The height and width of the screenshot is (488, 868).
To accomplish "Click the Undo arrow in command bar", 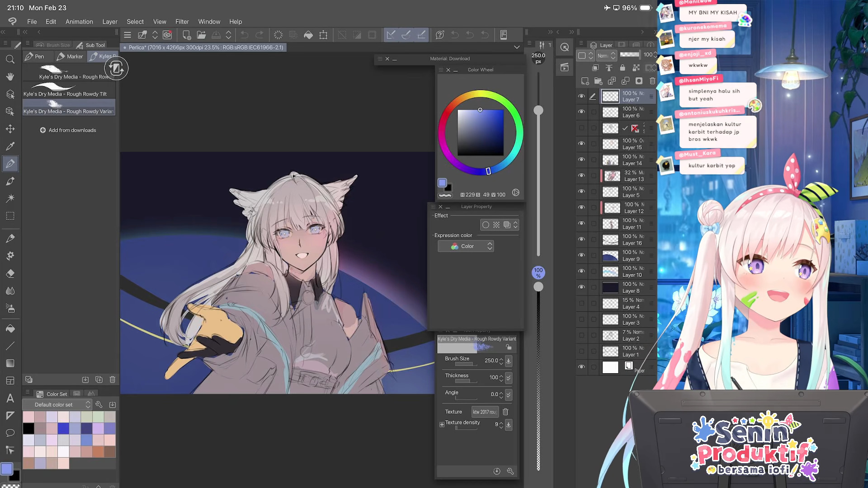I will 244,35.
